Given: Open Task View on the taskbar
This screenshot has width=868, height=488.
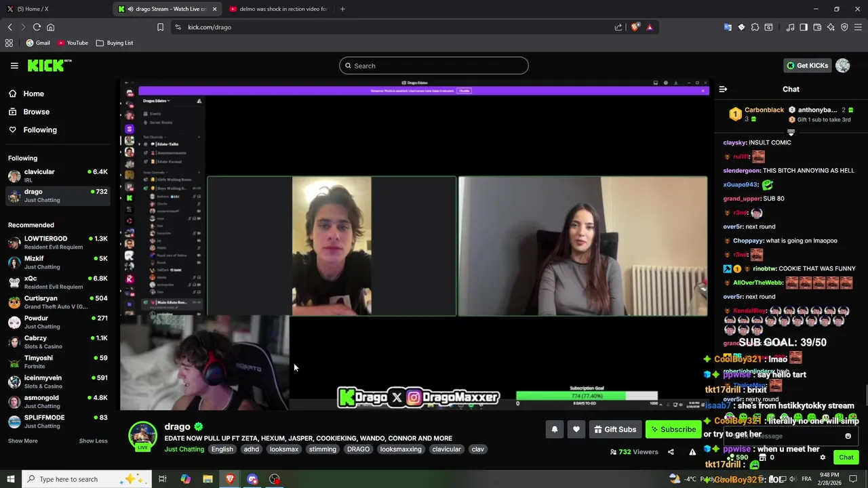Looking at the screenshot, I should pyautogui.click(x=163, y=479).
